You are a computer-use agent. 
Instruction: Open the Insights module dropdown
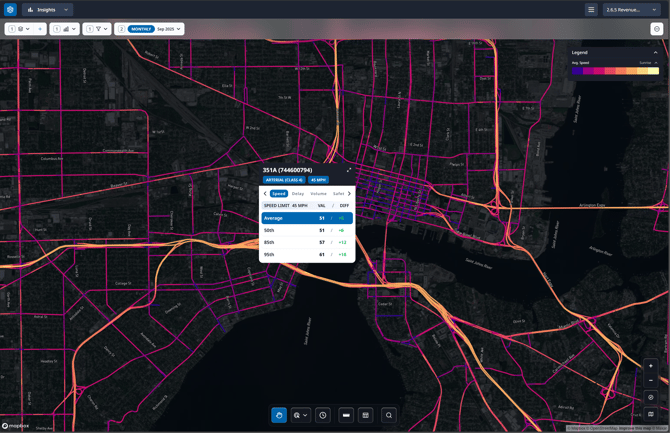(x=48, y=10)
